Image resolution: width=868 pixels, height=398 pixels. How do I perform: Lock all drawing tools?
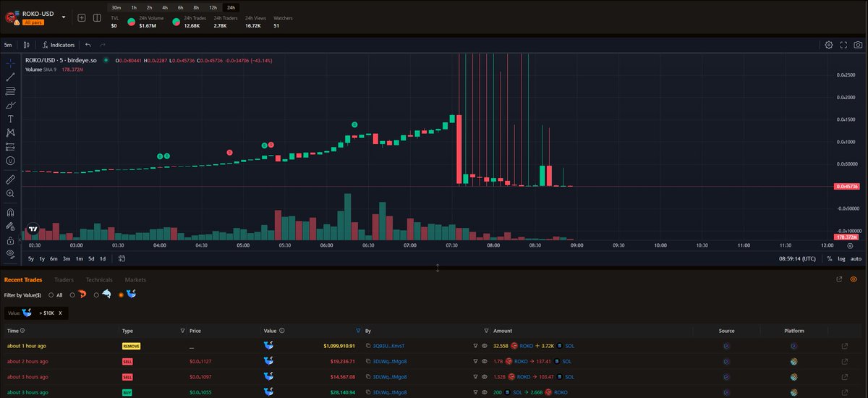pyautogui.click(x=10, y=240)
